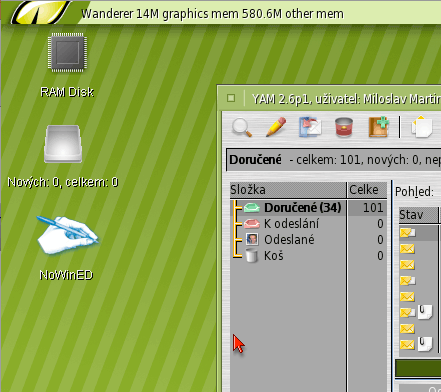The width and height of the screenshot is (441, 392).
Task: Click the page icon after the toolbar separator
Action: (422, 127)
